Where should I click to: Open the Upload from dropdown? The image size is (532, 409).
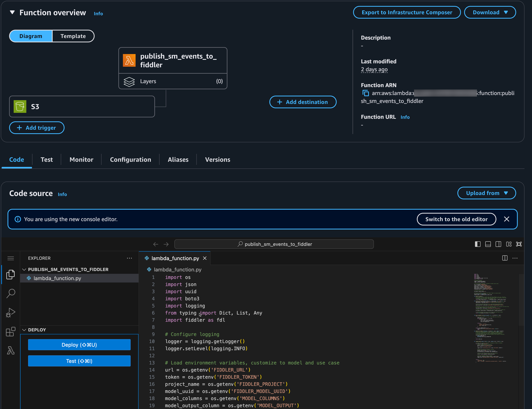pos(486,193)
